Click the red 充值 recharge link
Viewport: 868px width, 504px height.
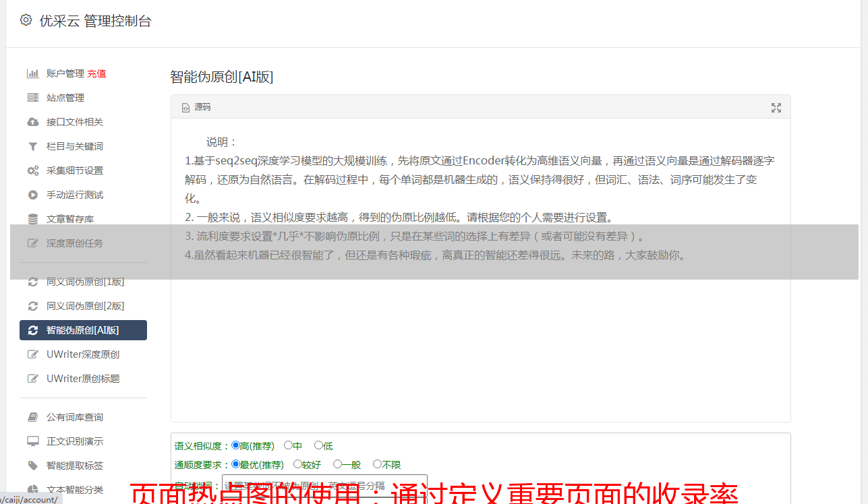pyautogui.click(x=96, y=73)
